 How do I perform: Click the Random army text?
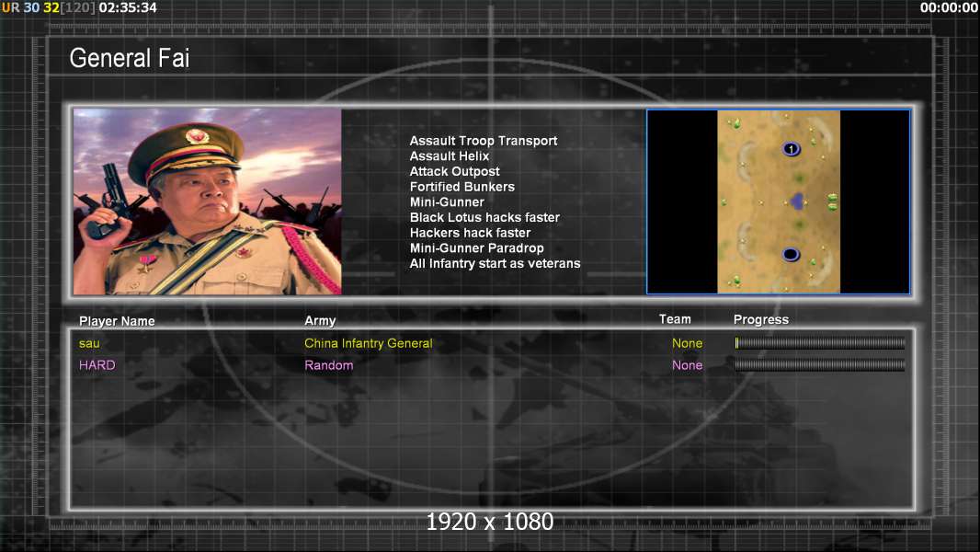329,365
